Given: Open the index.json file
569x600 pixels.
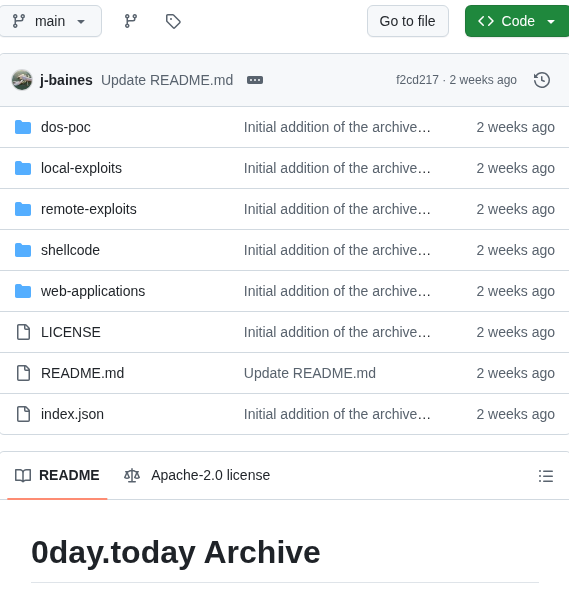Looking at the screenshot, I should pos(72,414).
